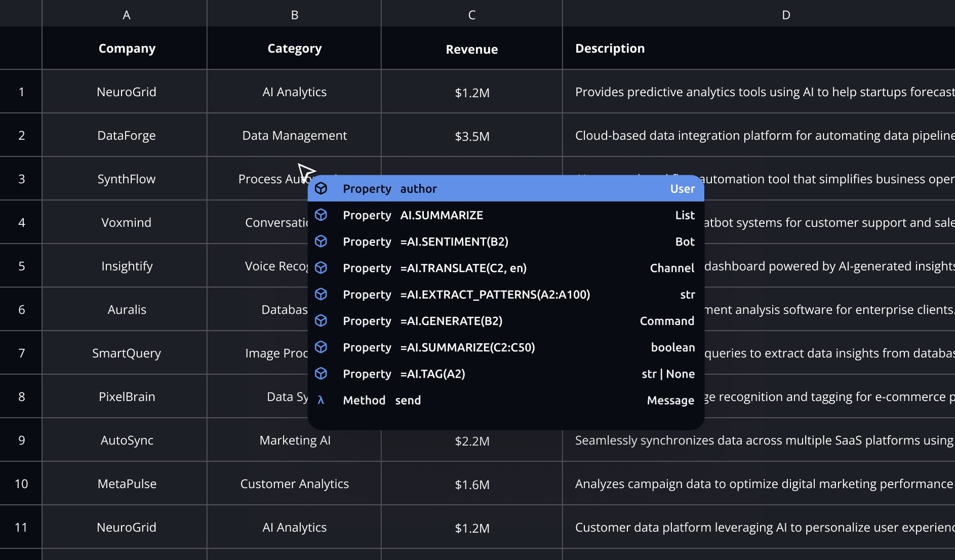Click the SynthFlow company cell

click(x=125, y=178)
